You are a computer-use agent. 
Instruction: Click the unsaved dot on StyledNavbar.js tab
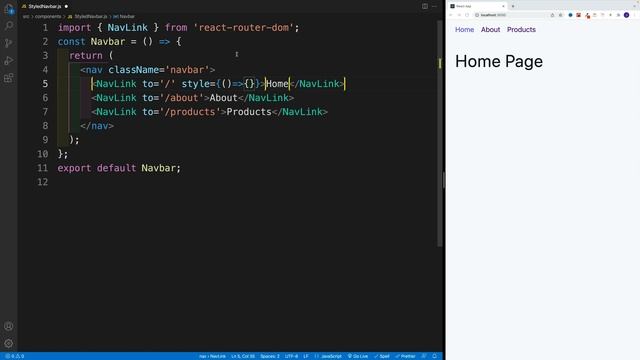point(66,7)
